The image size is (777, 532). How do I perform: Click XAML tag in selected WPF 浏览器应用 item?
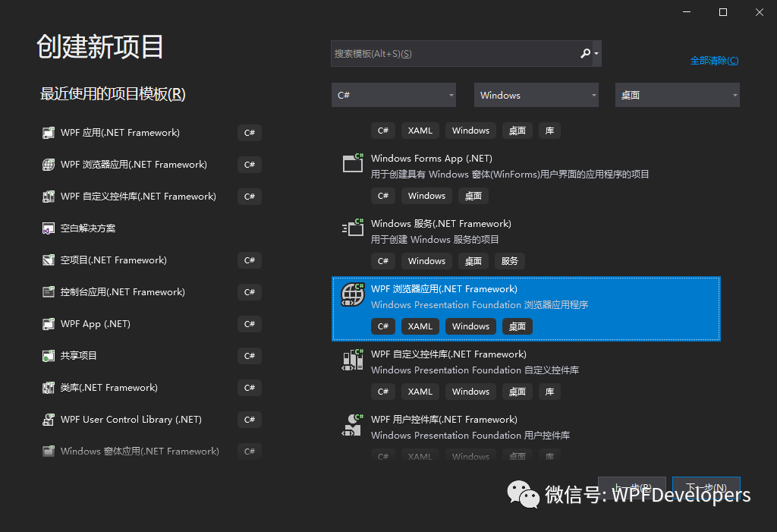point(420,326)
